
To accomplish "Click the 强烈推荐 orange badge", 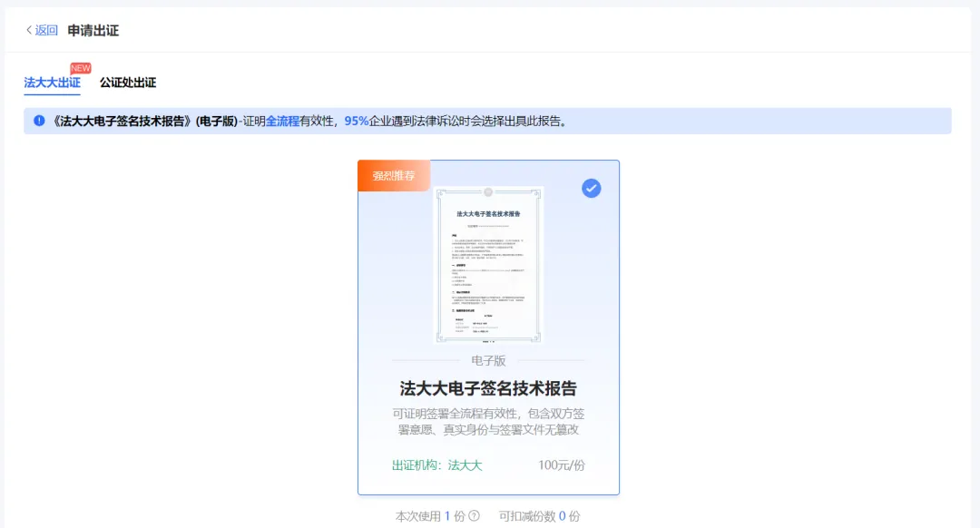I will pos(394,176).
